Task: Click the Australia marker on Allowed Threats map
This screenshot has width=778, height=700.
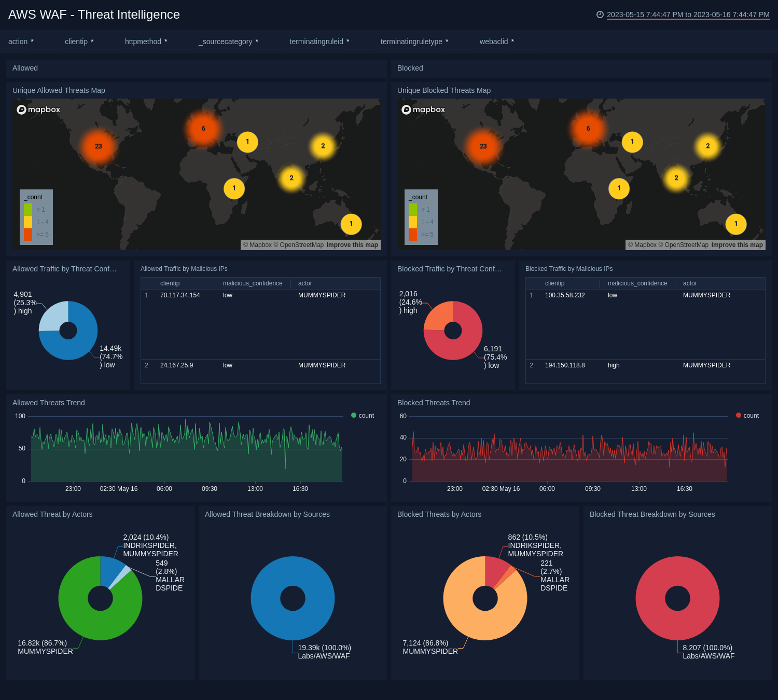Action: [351, 224]
